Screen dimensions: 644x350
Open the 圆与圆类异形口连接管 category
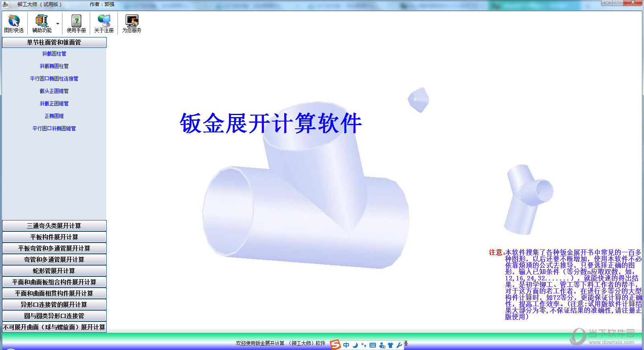pos(54,316)
